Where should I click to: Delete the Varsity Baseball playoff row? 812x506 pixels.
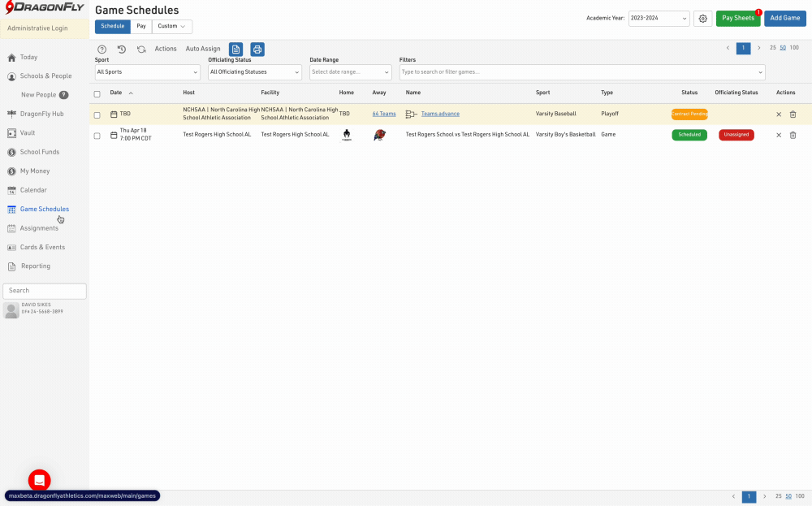(793, 115)
